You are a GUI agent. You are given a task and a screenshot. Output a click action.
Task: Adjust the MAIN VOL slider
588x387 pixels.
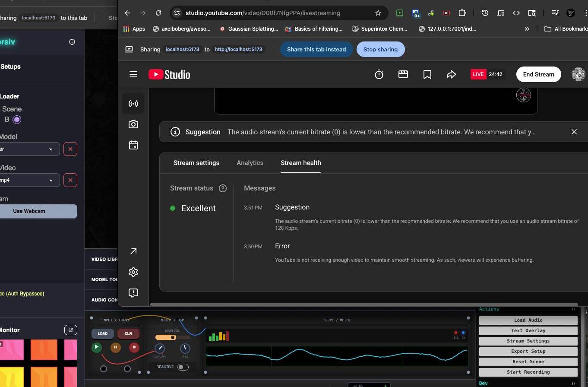172,337
